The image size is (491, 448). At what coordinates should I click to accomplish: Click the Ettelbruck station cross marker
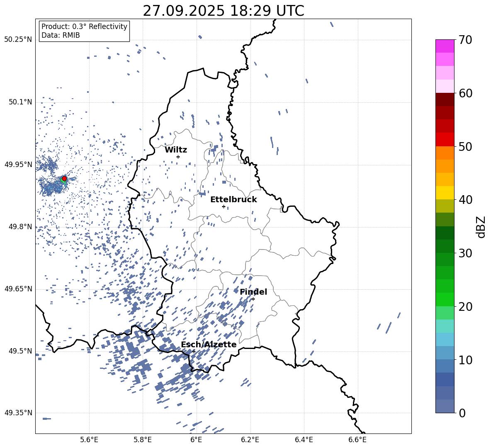[224, 206]
